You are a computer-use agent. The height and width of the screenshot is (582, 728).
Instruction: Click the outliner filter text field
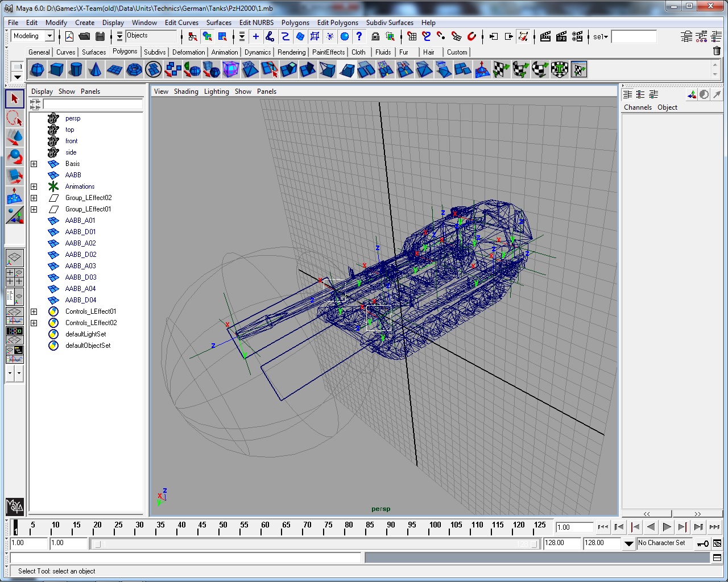(93, 104)
